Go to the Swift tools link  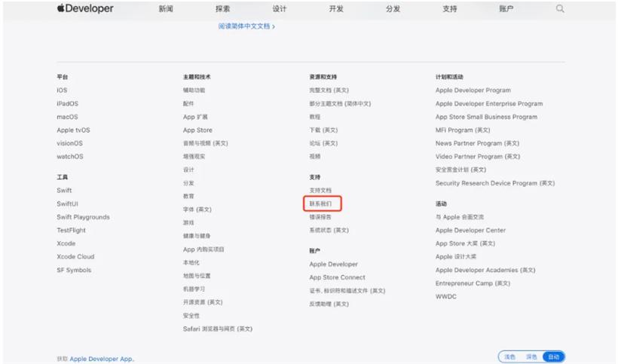coord(64,190)
